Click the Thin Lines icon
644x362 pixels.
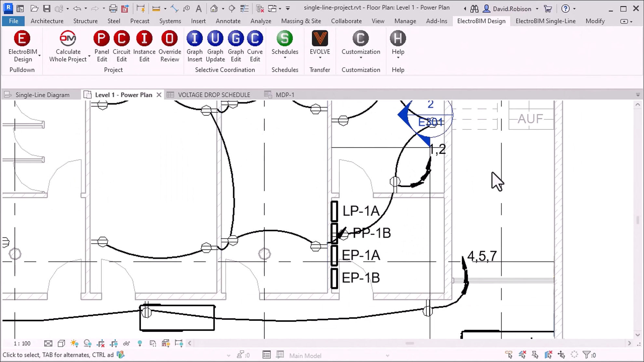point(244,8)
